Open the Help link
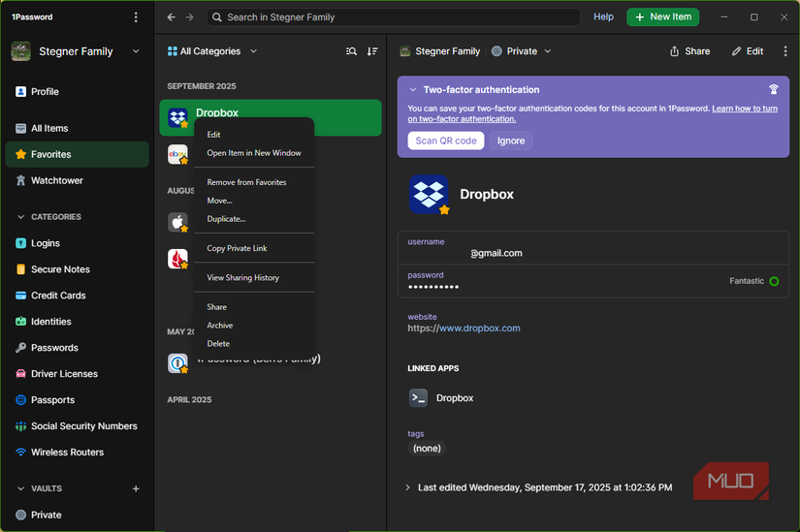800x532 pixels. 603,16
